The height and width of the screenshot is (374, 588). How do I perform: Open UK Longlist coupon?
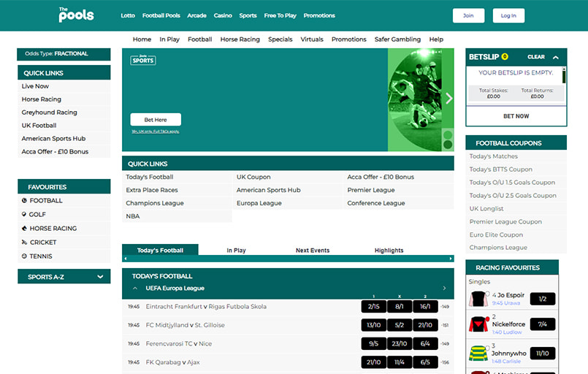[x=516, y=209]
